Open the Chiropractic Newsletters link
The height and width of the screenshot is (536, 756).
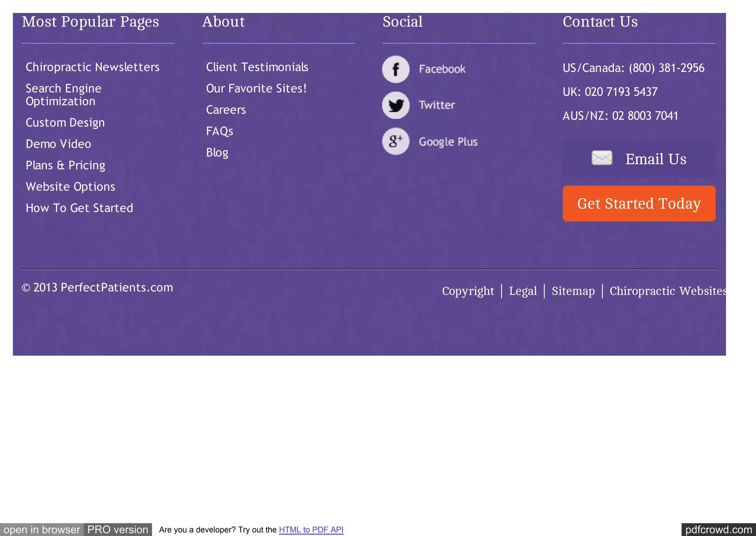(92, 67)
